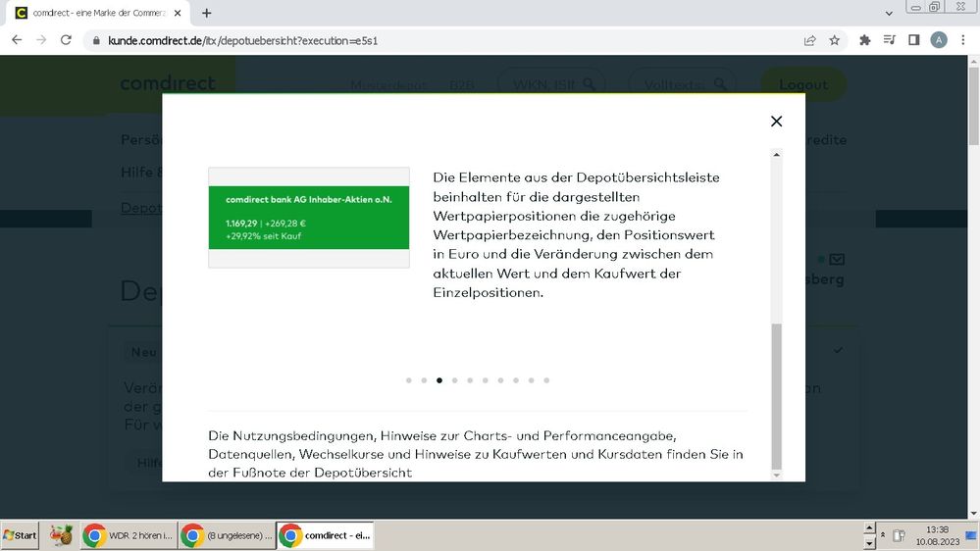Screen dimensions: 980x551
Task: Close the Depotübersicht help dialog
Action: pyautogui.click(x=776, y=122)
